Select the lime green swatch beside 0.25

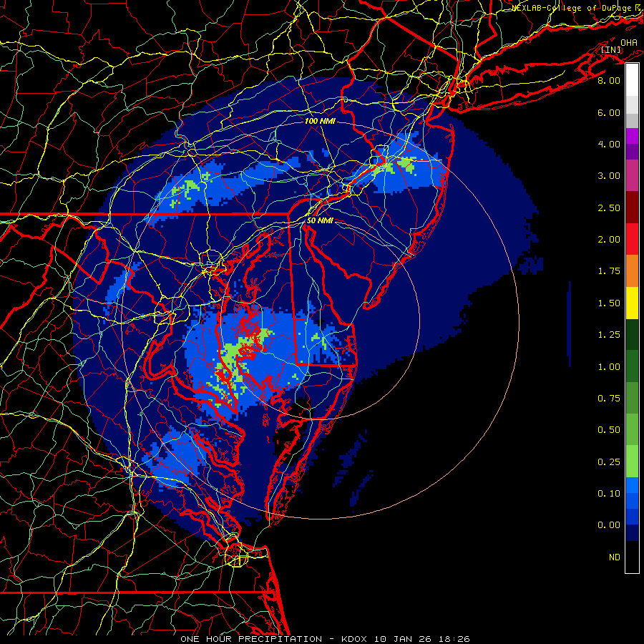632,462
